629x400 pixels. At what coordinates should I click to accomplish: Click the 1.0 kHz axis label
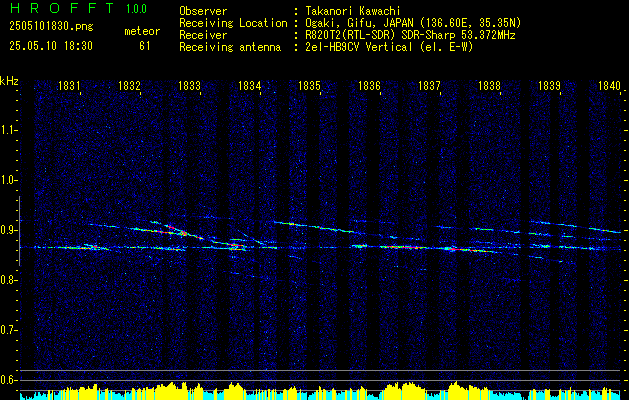[x=8, y=180]
